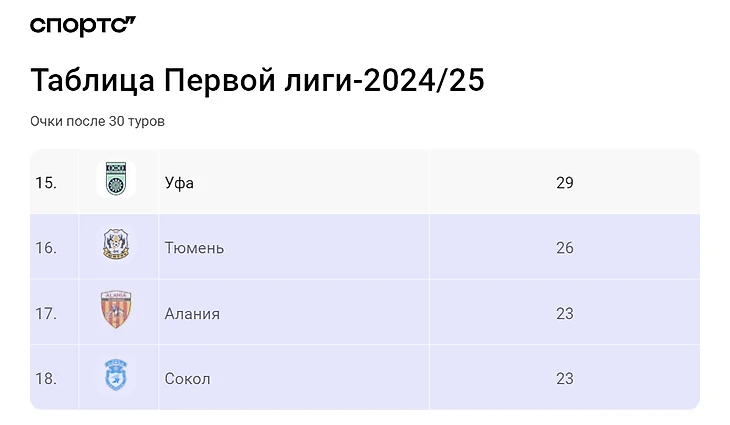Click the Sports.ru logo at top

(83, 27)
